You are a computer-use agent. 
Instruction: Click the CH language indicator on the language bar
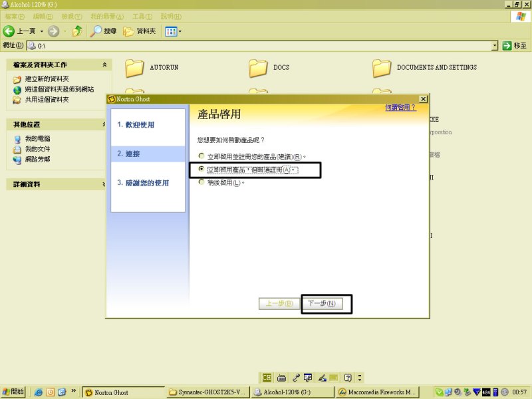pyautogui.click(x=267, y=377)
